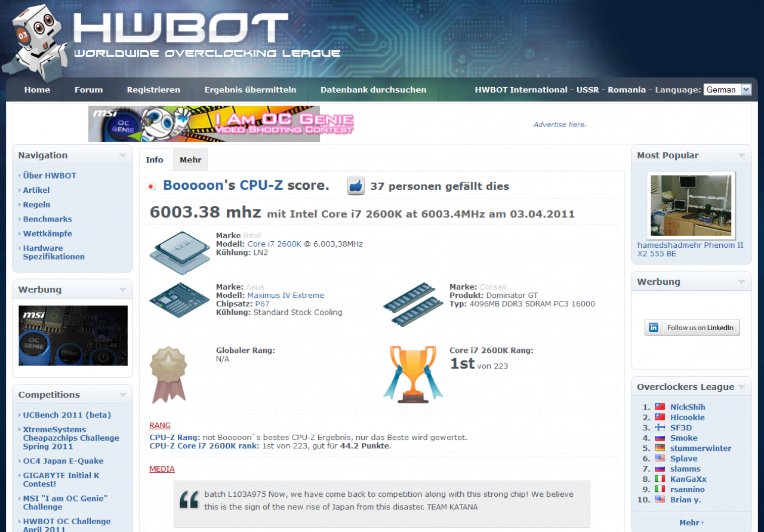This screenshot has height=532, width=764.
Task: Open the Regeln navigation link
Action: click(x=36, y=204)
